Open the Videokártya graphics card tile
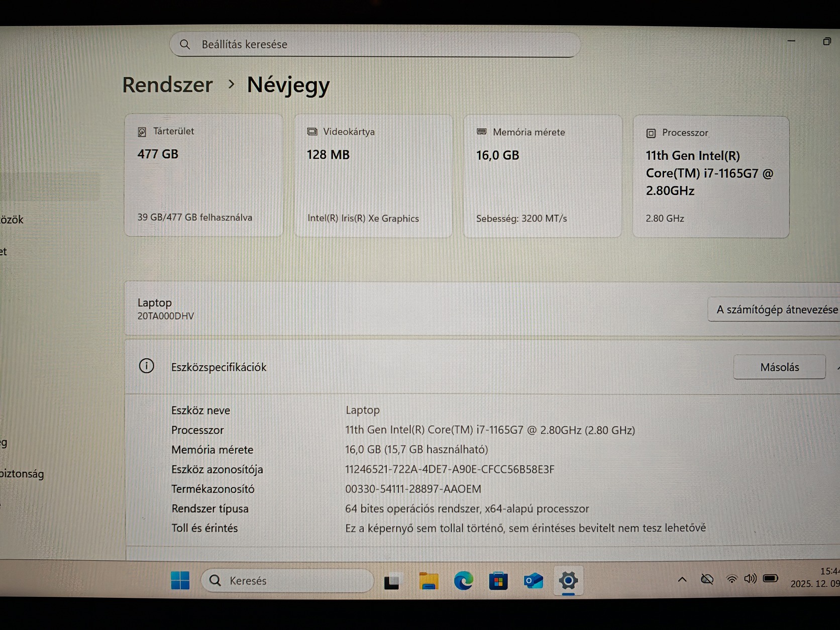Viewport: 840px width, 630px height. [x=373, y=176]
